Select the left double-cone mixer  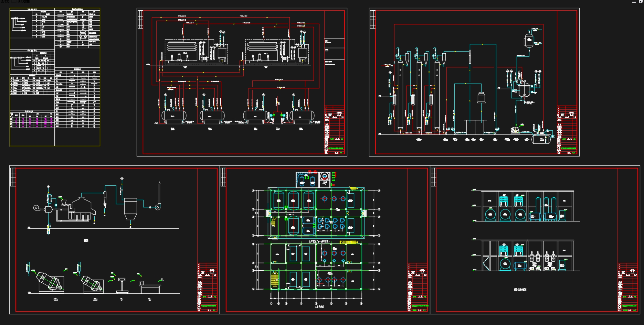click(x=51, y=283)
